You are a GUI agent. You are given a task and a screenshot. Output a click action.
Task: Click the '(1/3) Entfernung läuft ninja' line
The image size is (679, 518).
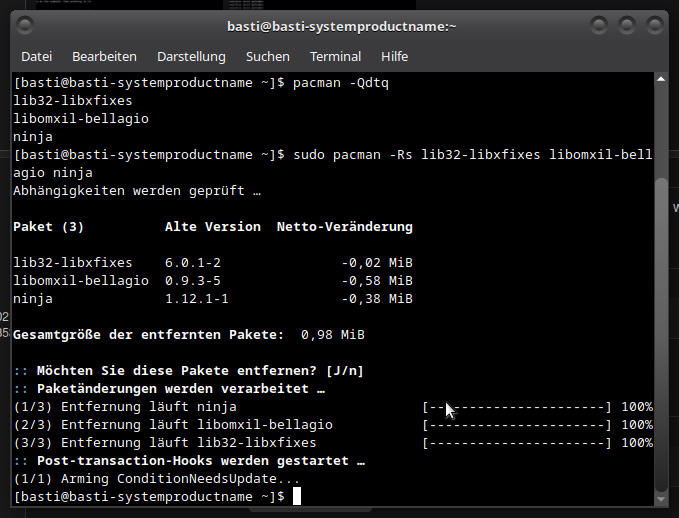point(125,407)
